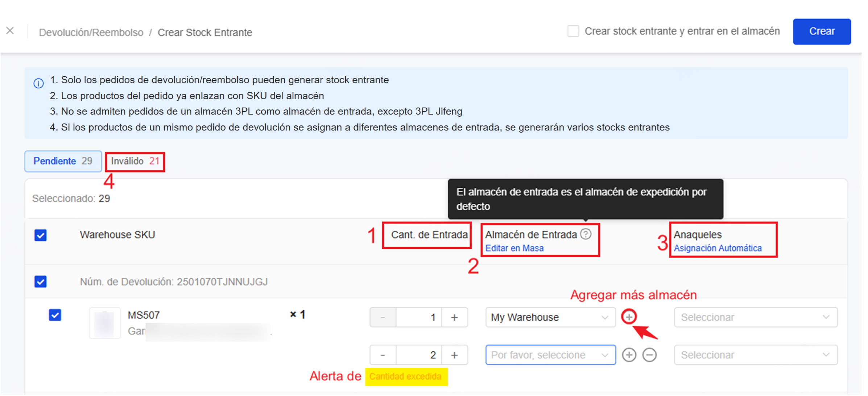Viewport: 868px width, 396px height.
Task: Click the help icon next to Almacén de Entrada
Action: 585,234
